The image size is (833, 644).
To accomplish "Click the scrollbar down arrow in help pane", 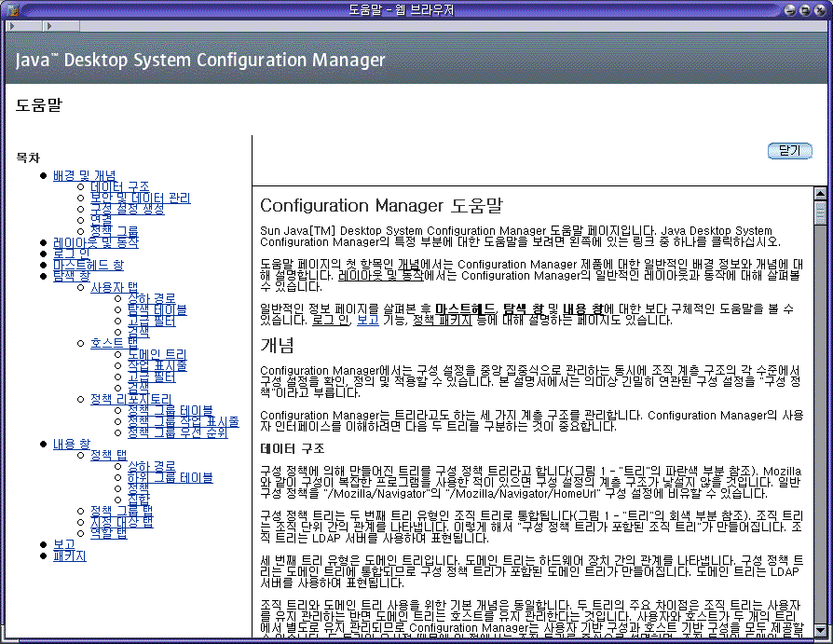I will 820,631.
